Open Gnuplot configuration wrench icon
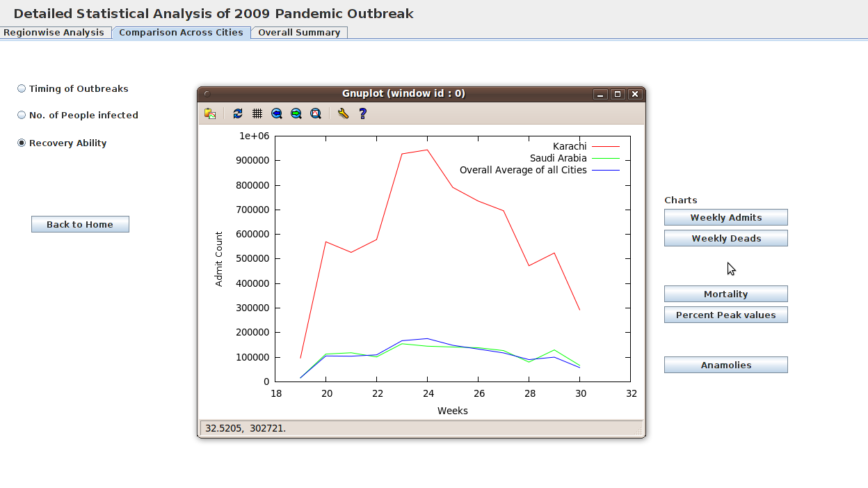Image resolution: width=868 pixels, height=488 pixels. click(x=343, y=113)
